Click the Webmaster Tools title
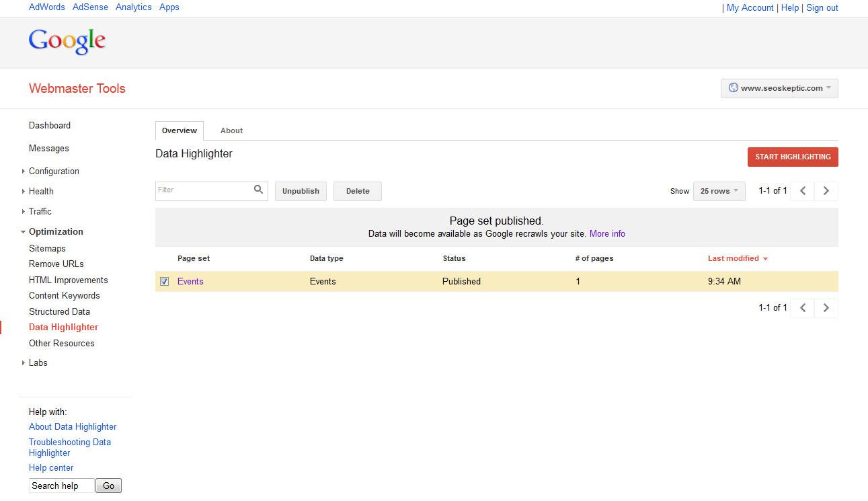Image resolution: width=868 pixels, height=501 pixels. [77, 89]
